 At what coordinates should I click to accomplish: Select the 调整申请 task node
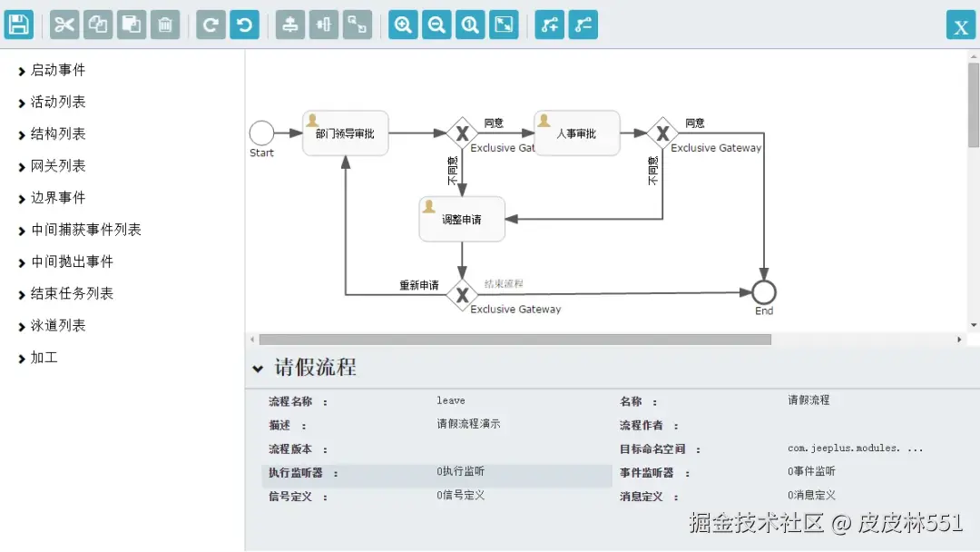462,218
